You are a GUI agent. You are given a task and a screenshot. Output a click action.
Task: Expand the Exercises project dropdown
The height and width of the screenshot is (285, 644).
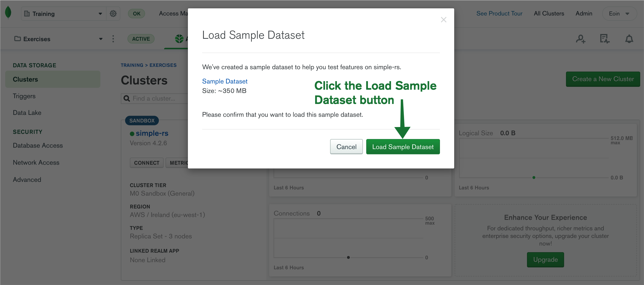click(101, 39)
